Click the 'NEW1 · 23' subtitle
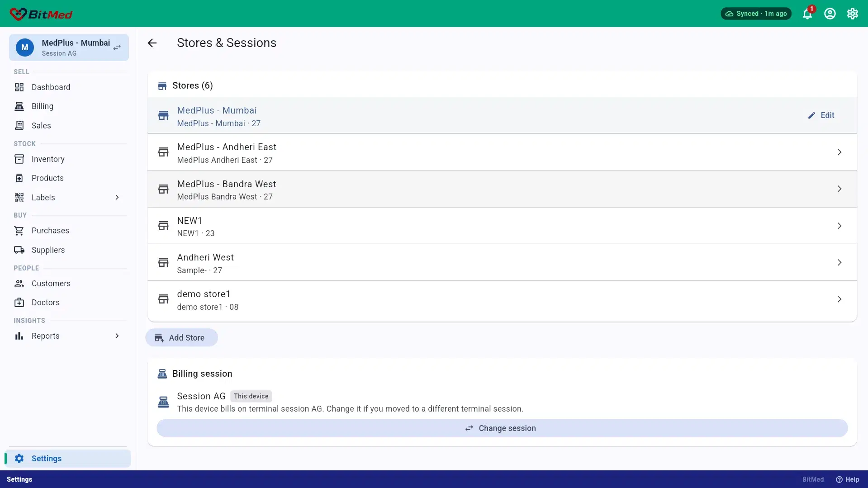 coord(196,233)
